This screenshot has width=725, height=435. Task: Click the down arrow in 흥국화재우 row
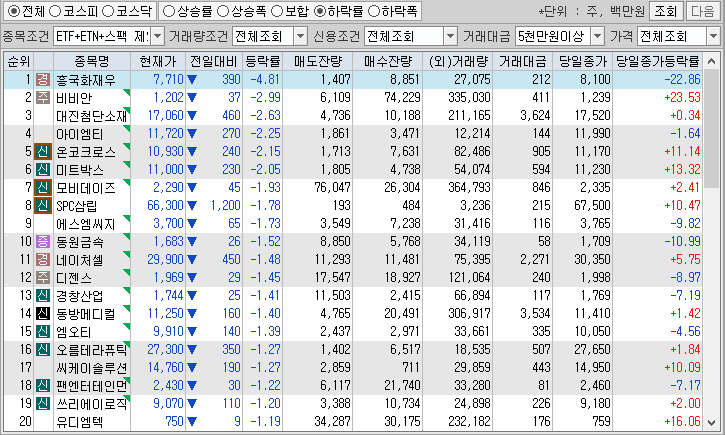(191, 80)
